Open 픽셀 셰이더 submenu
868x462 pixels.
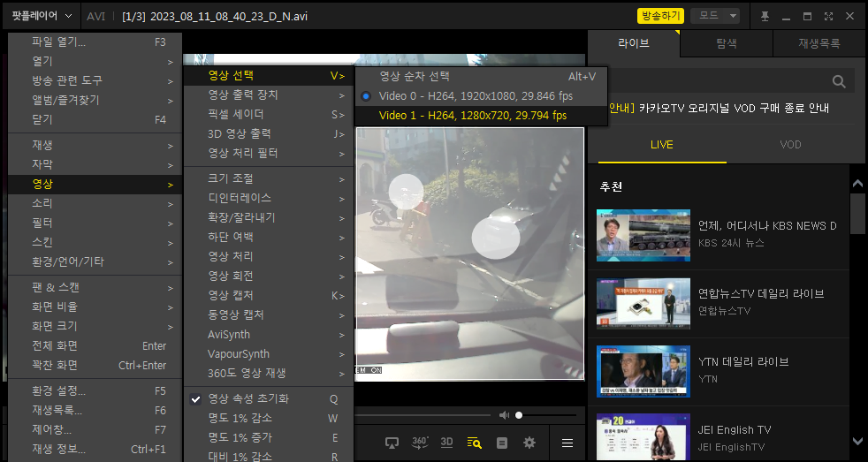pyautogui.click(x=269, y=115)
